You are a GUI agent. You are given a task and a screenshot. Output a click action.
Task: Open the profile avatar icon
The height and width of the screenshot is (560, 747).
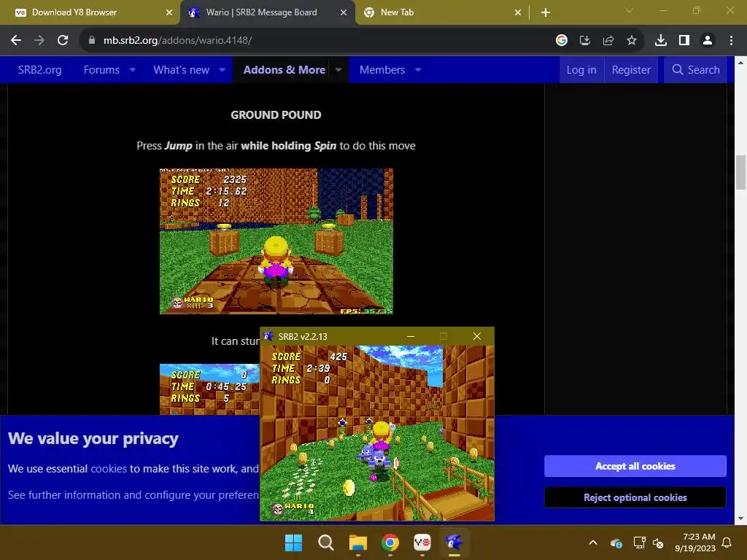click(x=707, y=41)
